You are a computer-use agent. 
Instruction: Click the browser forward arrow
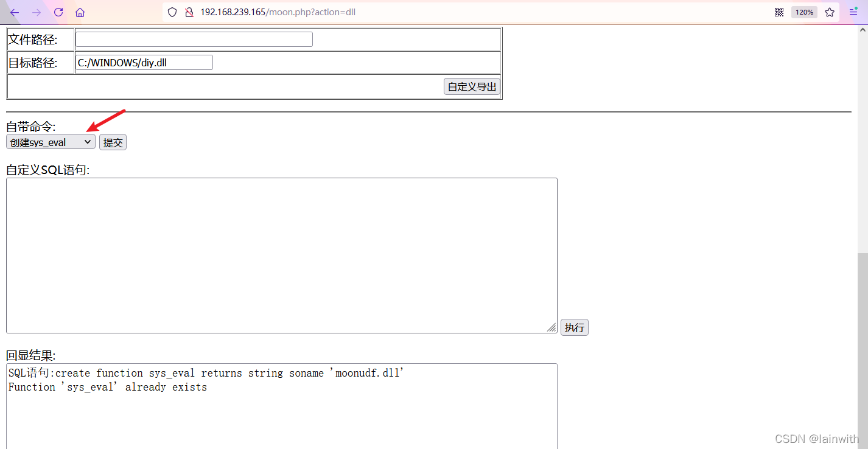(x=37, y=12)
